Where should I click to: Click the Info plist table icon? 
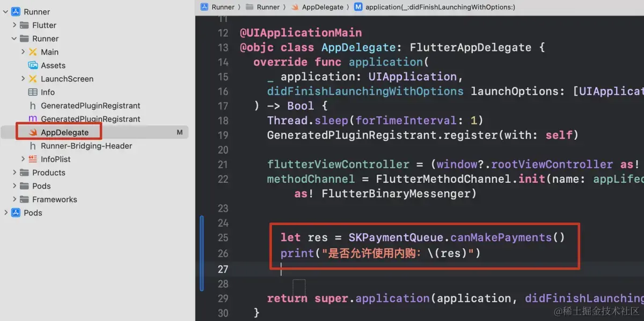33,92
